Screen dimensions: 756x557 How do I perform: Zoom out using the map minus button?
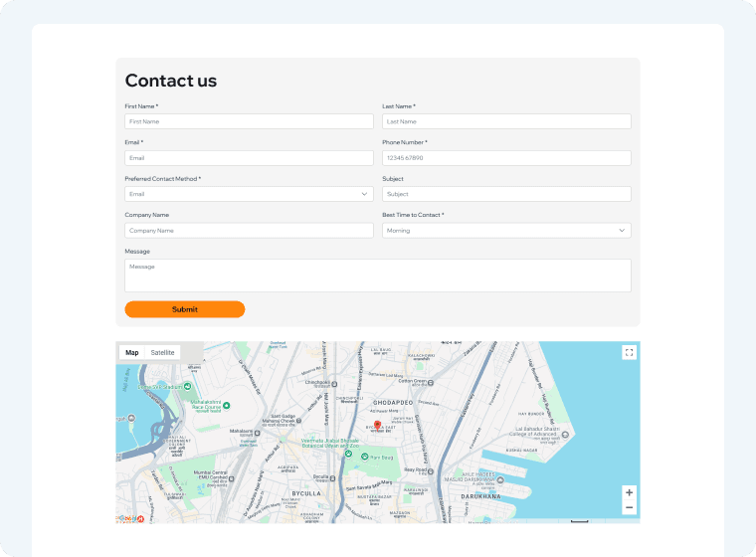click(629, 507)
